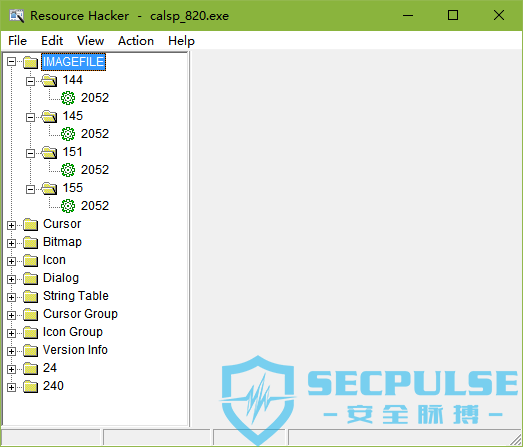Image resolution: width=523 pixels, height=447 pixels.
Task: Expand the 240 resource node
Action: (11, 388)
